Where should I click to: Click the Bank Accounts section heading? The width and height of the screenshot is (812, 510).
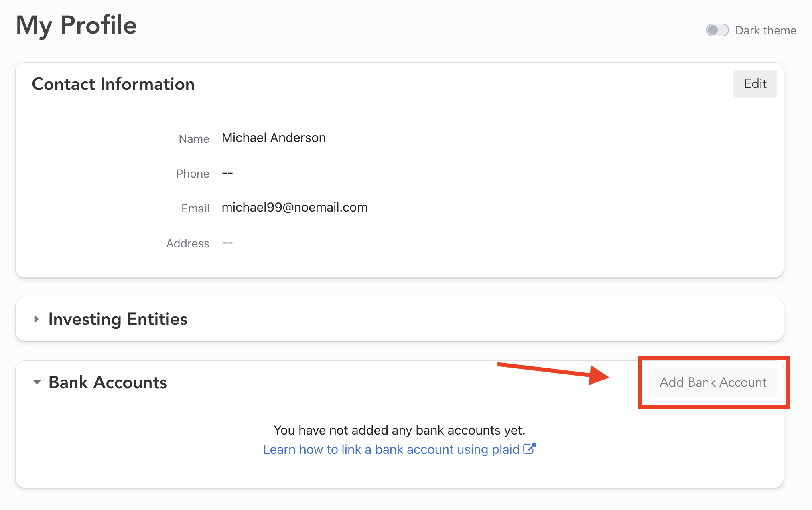107,382
